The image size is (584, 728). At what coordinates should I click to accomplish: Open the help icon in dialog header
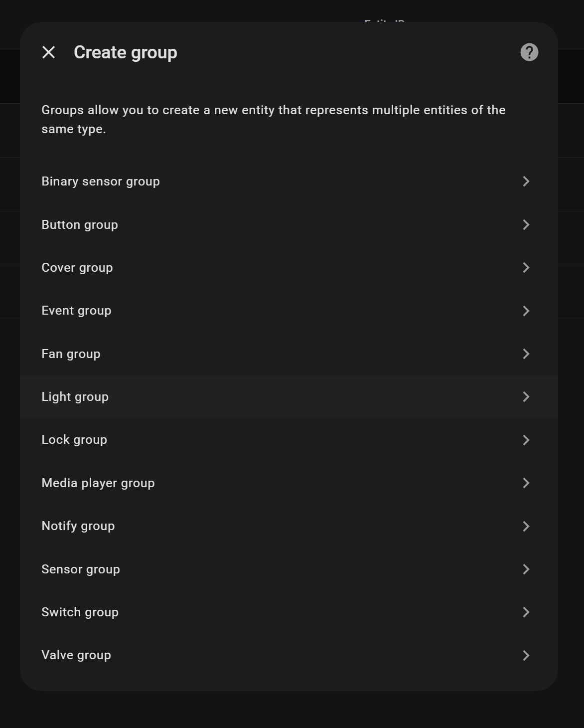[x=529, y=52]
